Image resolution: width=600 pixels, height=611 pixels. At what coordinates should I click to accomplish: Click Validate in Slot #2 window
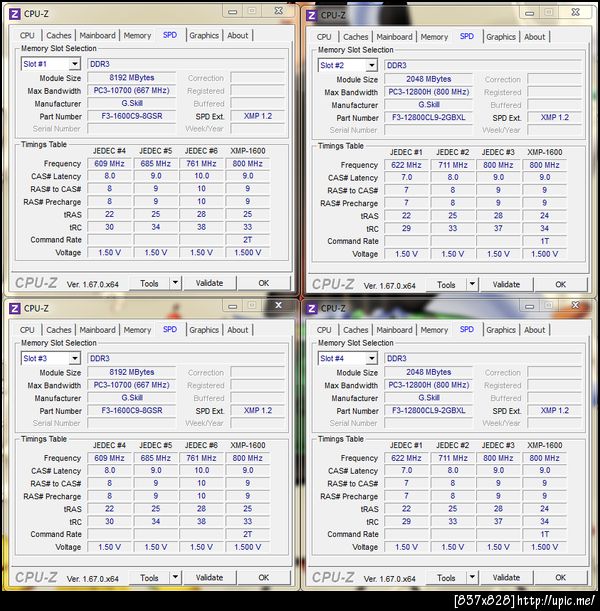(x=506, y=285)
